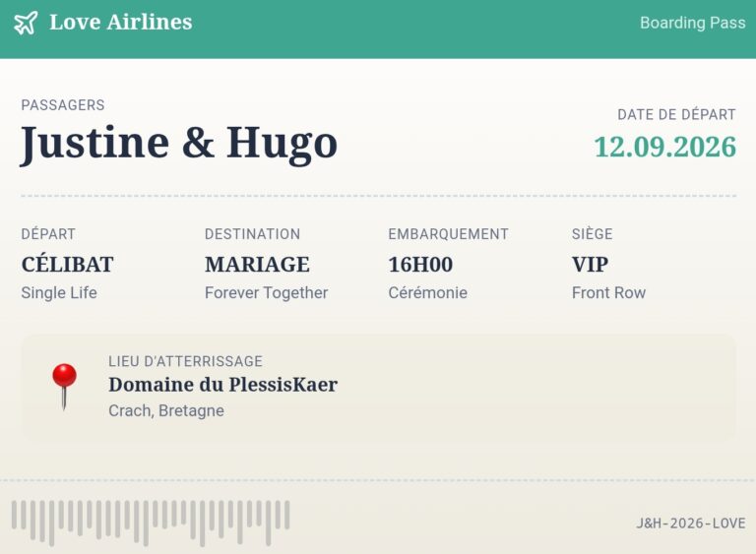The width and height of the screenshot is (756, 554).
Task: Click the departure date 12.09.2026
Action: pyautogui.click(x=664, y=147)
